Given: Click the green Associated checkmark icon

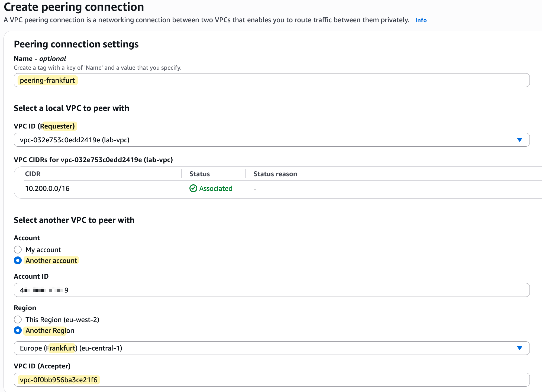Looking at the screenshot, I should click(x=193, y=188).
